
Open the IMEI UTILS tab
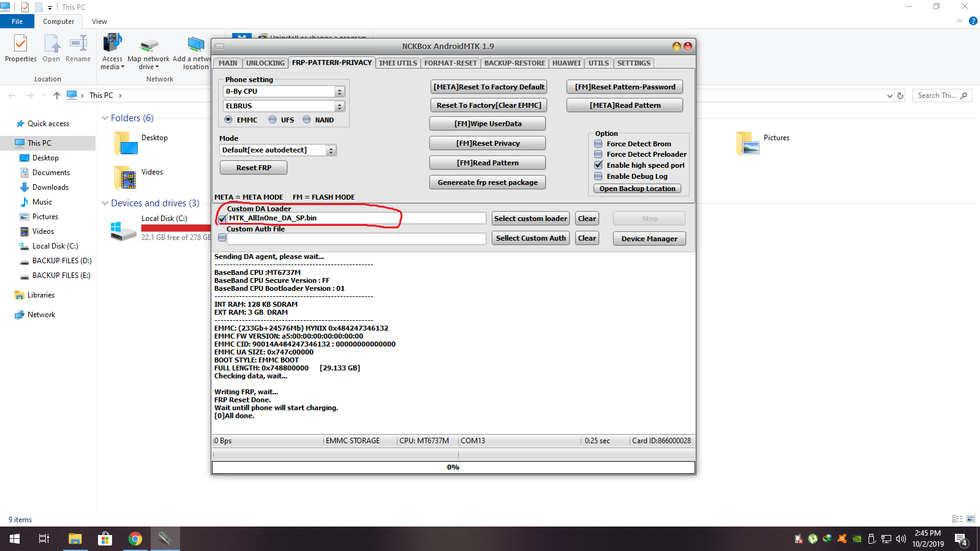coord(398,63)
